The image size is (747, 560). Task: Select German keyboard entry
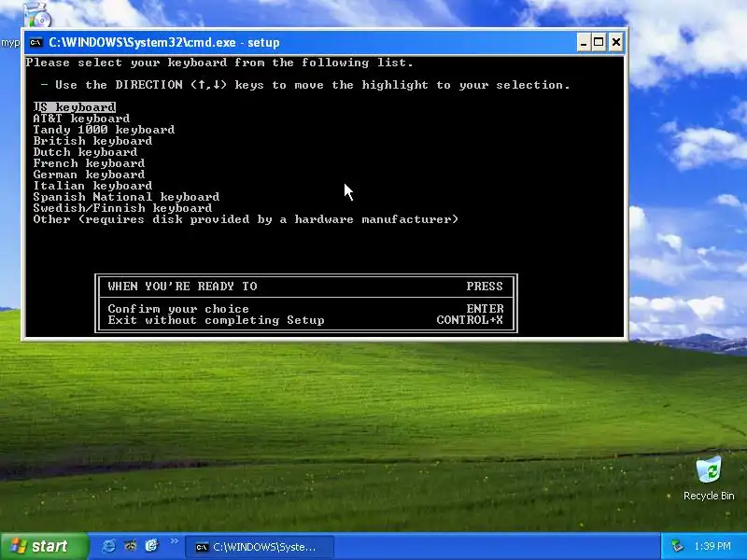click(x=89, y=175)
